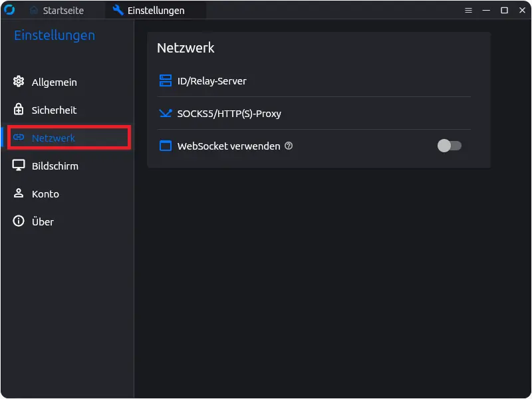This screenshot has height=399, width=532.
Task: Click the help icon next to WebSocket verwenden
Action: (289, 146)
